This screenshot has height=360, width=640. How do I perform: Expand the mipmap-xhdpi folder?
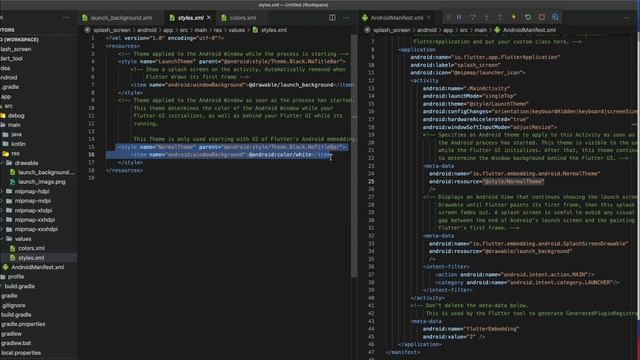(x=33, y=211)
